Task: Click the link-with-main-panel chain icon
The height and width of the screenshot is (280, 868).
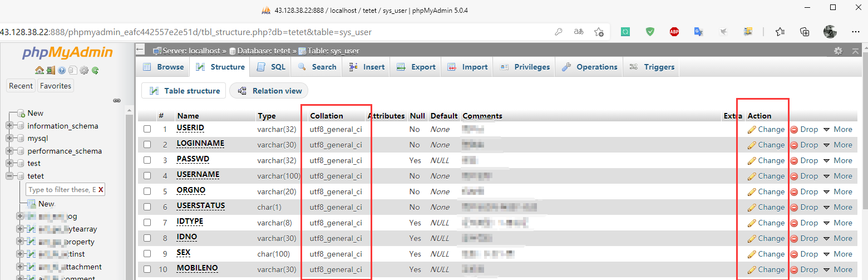Action: [117, 101]
